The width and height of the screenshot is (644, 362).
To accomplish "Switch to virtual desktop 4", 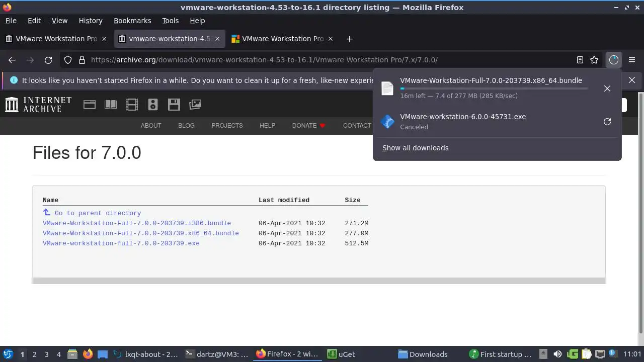I will 58,354.
